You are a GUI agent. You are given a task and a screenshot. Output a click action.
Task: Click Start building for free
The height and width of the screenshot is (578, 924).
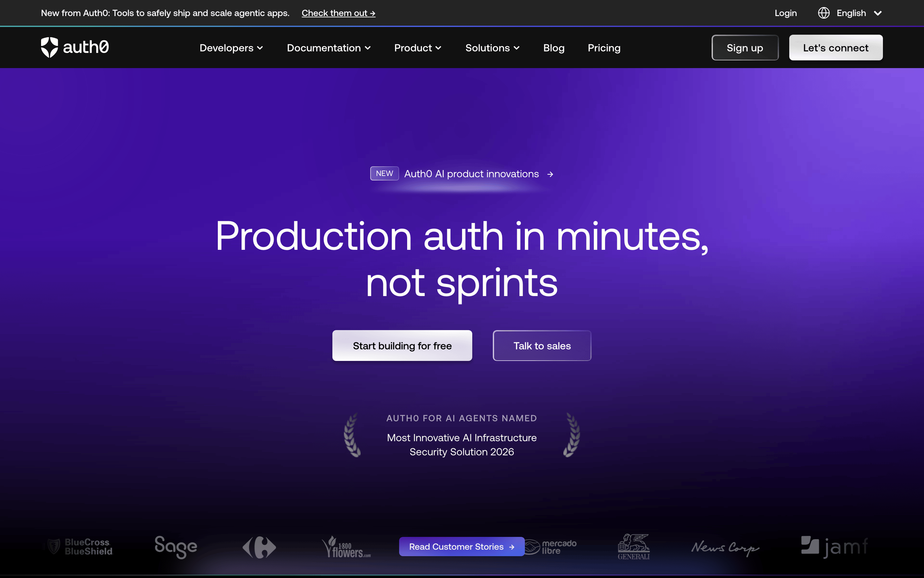click(402, 346)
